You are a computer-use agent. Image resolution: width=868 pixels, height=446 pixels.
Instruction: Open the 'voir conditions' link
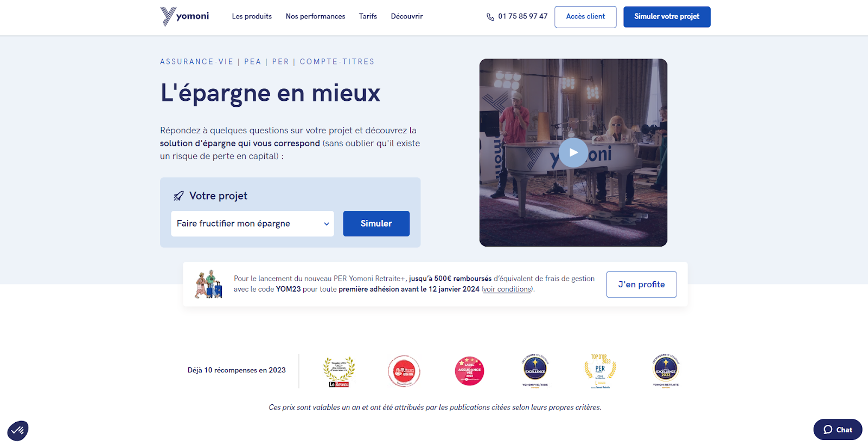(507, 289)
